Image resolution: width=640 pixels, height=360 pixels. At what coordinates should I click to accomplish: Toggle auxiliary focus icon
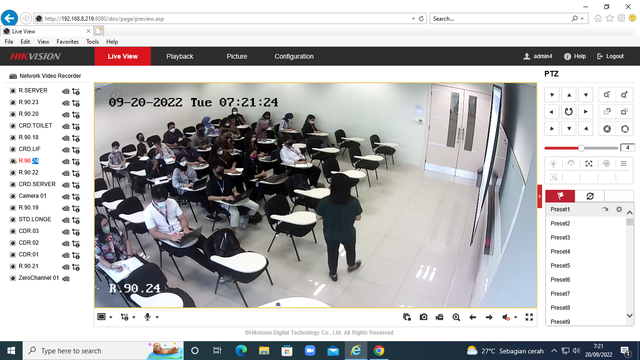click(589, 164)
